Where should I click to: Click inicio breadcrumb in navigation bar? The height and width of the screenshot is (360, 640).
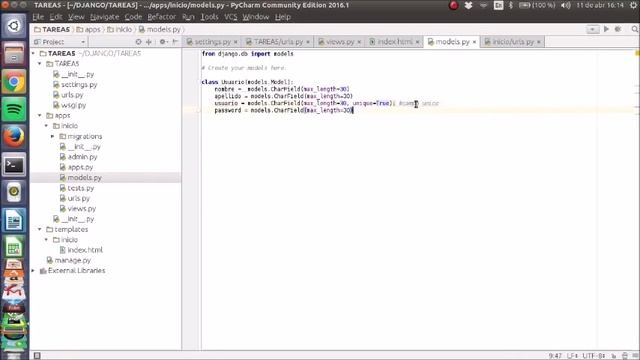click(x=120, y=29)
